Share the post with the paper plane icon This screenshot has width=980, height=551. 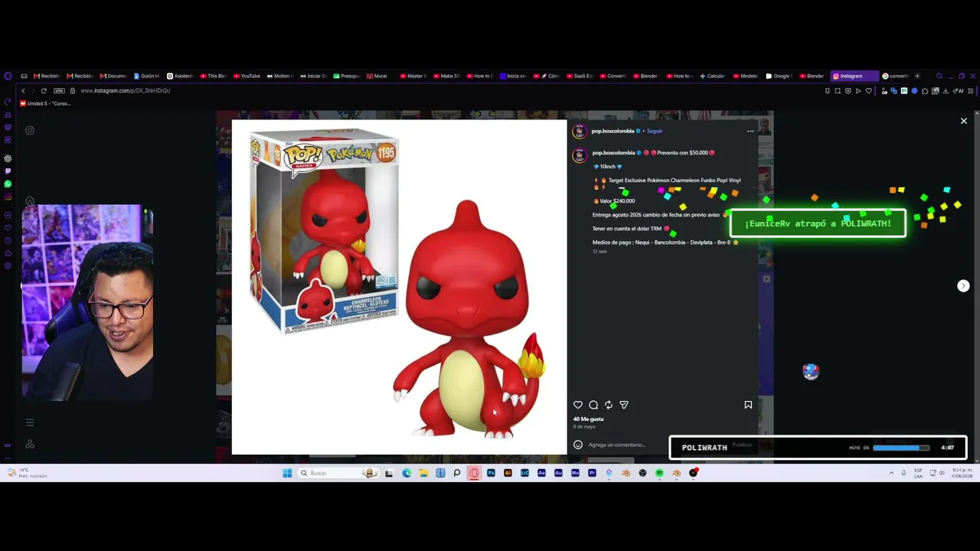[624, 405]
